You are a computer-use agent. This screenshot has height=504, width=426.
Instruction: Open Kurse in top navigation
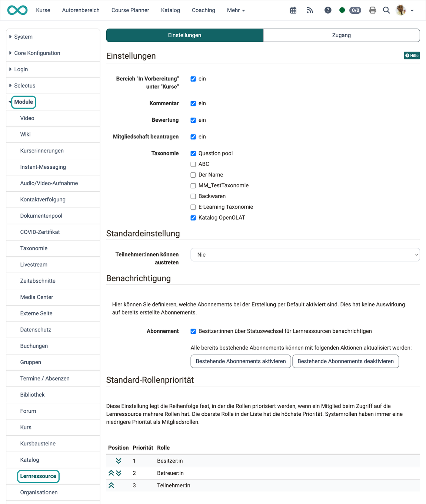(43, 10)
